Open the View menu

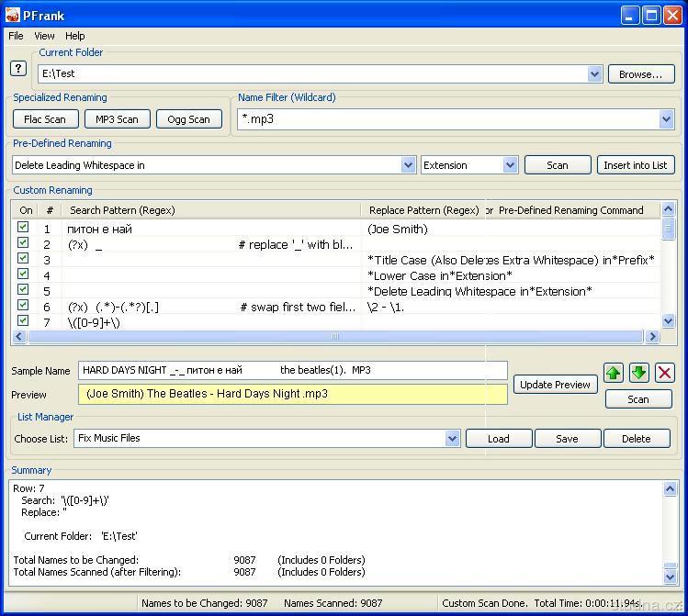pos(44,36)
